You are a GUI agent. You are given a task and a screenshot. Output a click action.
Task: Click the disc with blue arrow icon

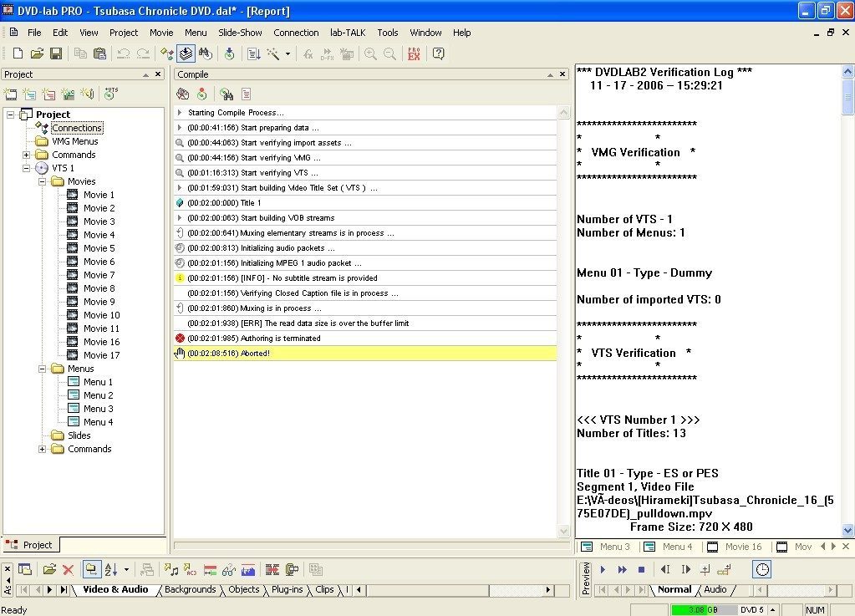click(x=230, y=53)
